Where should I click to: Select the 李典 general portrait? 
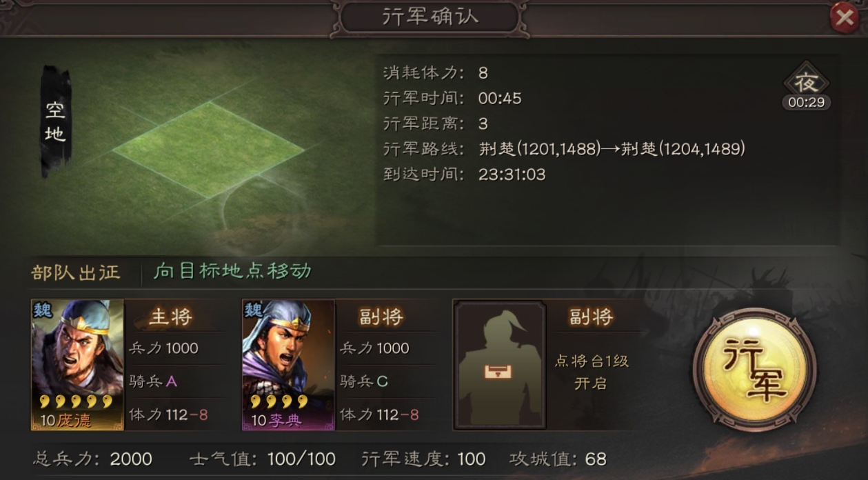(x=288, y=364)
